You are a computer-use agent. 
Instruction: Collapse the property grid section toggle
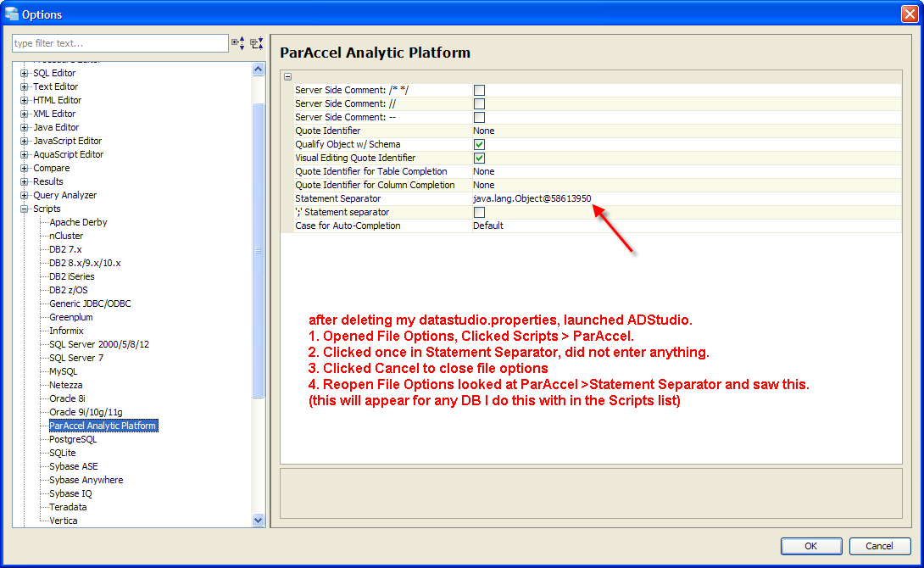click(287, 76)
